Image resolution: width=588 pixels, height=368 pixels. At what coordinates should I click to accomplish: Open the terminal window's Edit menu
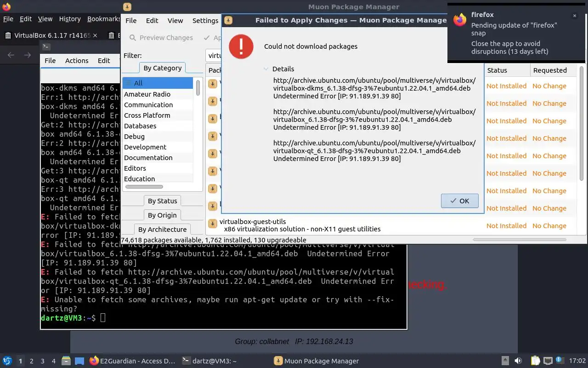[104, 61]
